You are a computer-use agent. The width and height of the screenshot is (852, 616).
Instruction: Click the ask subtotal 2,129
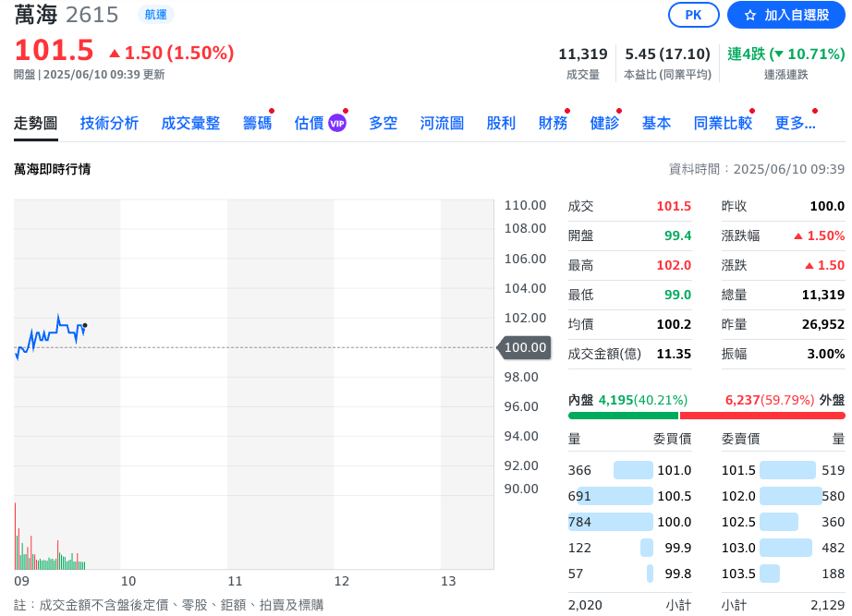(x=828, y=605)
